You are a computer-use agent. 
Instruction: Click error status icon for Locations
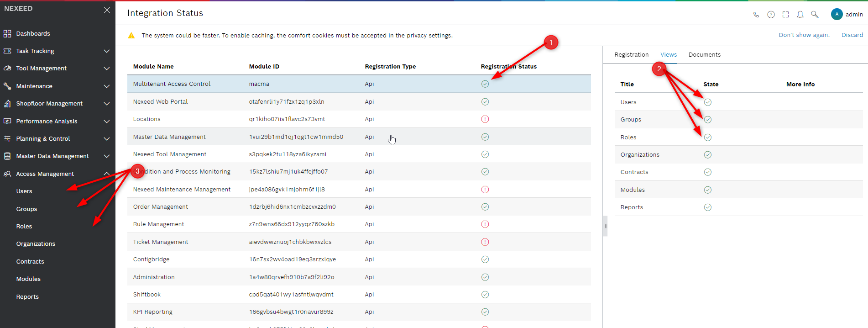485,119
